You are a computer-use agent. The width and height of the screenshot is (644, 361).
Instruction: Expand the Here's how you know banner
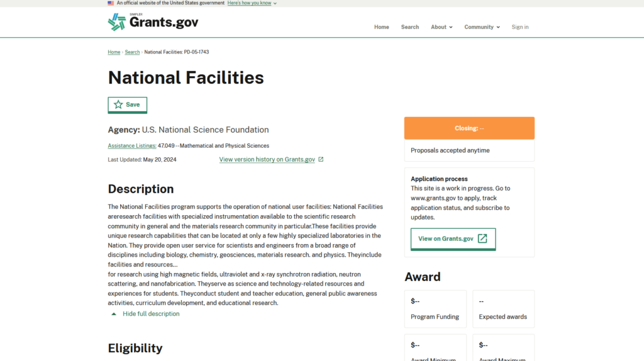click(252, 3)
